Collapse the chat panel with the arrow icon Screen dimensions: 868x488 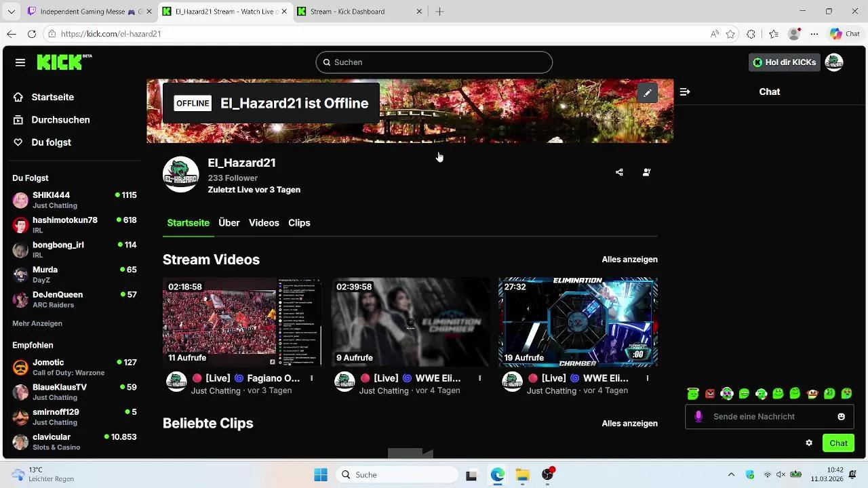click(684, 91)
